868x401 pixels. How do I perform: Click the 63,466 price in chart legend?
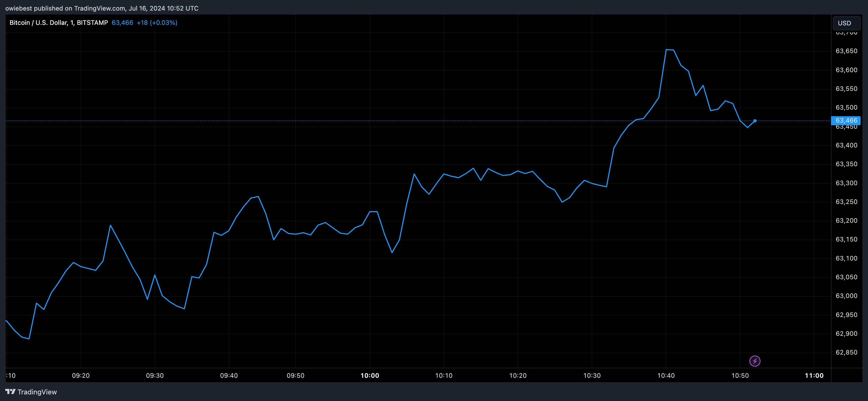click(122, 22)
